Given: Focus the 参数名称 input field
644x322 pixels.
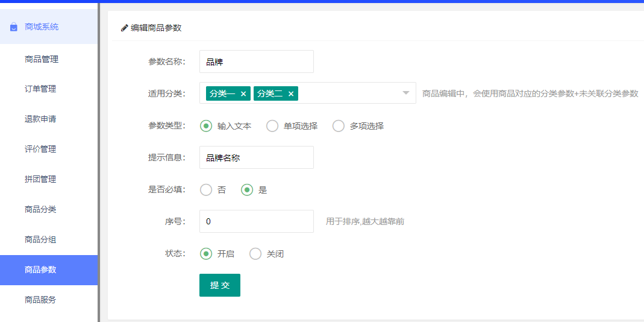Looking at the screenshot, I should [257, 62].
